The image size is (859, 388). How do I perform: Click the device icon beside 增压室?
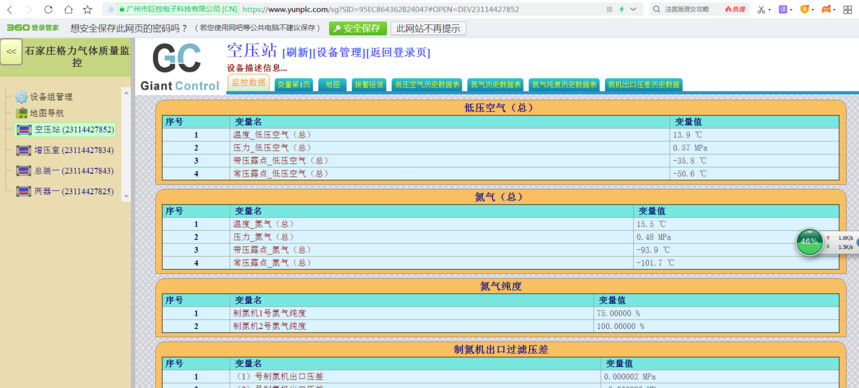24,150
